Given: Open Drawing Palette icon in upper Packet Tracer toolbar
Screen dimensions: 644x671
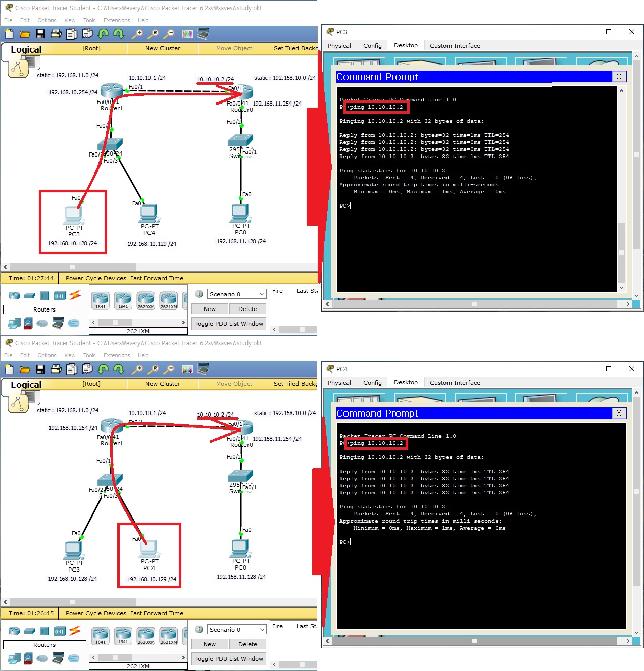Looking at the screenshot, I should click(x=187, y=34).
